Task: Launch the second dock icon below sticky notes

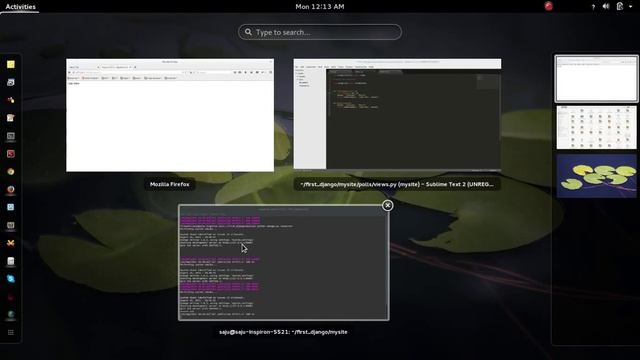Action: point(11,82)
